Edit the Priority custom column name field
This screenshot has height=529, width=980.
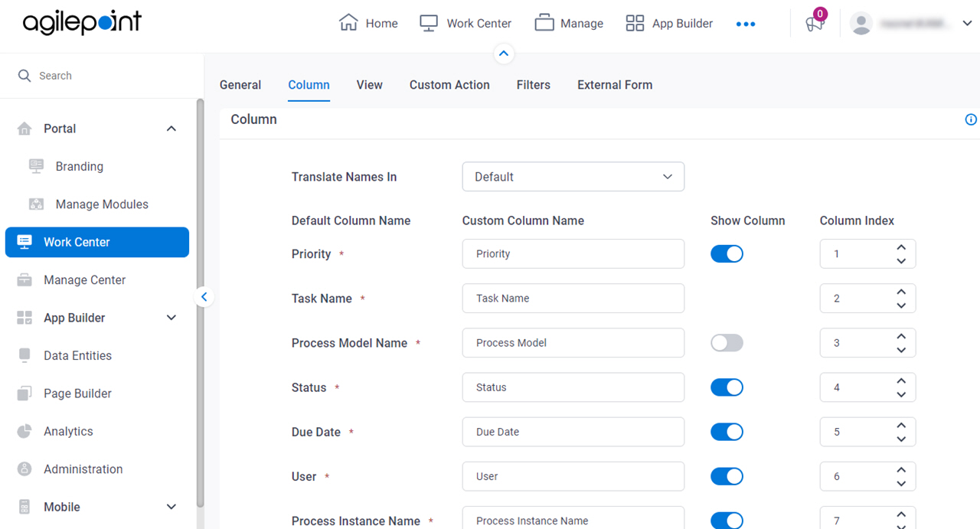pos(573,254)
